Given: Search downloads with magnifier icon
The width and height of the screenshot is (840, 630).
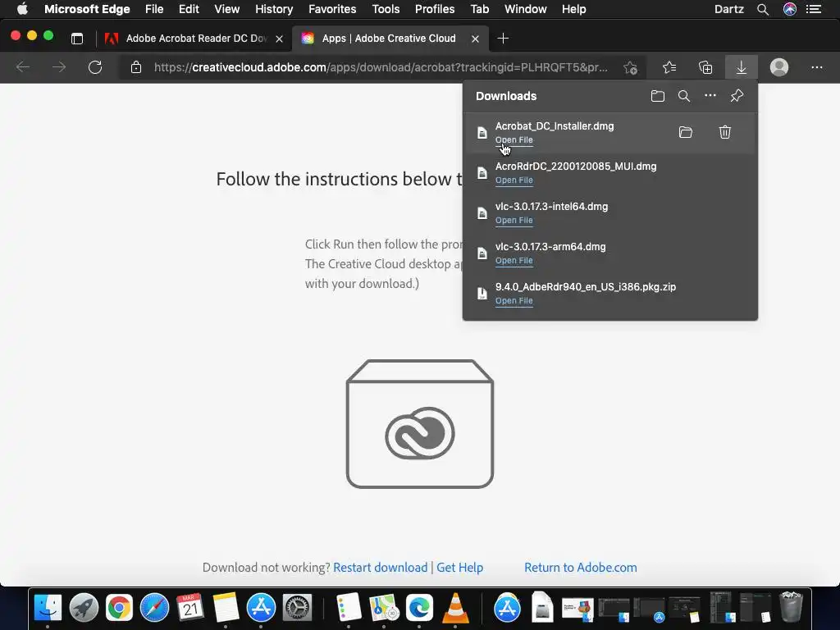Looking at the screenshot, I should [683, 96].
